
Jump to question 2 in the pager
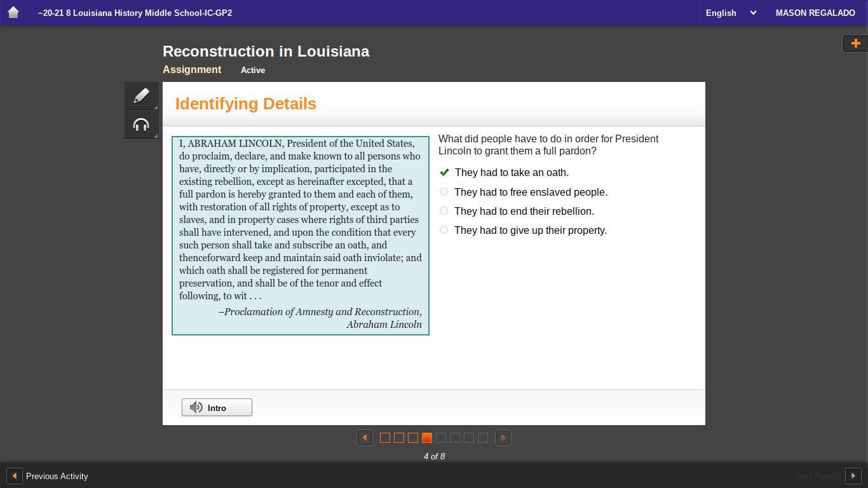(399, 438)
